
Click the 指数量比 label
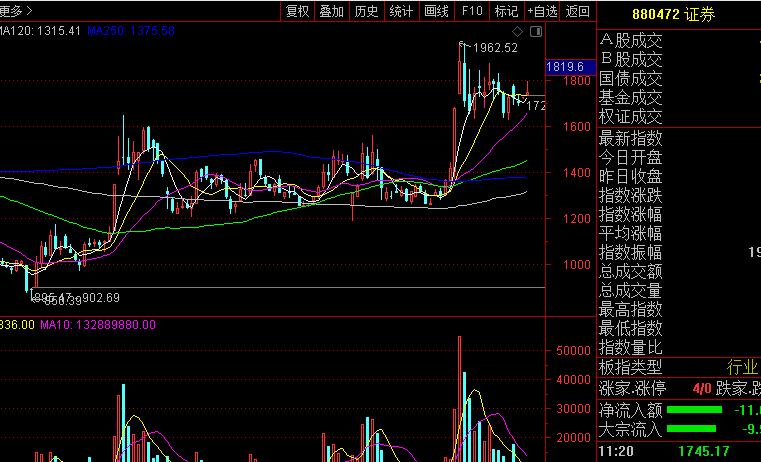630,347
